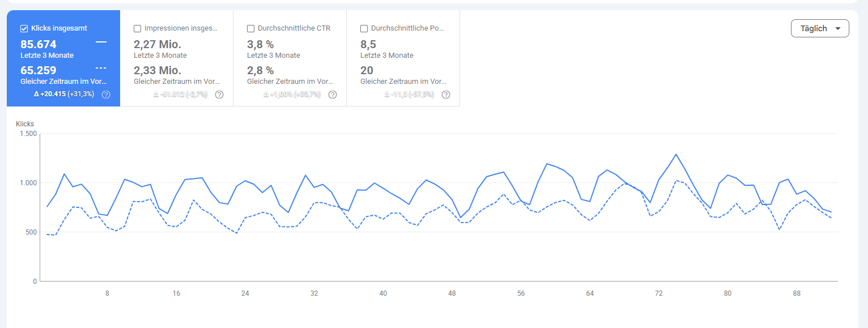Click the 8,5 average position value
This screenshot has width=868, height=328.
[368, 44]
